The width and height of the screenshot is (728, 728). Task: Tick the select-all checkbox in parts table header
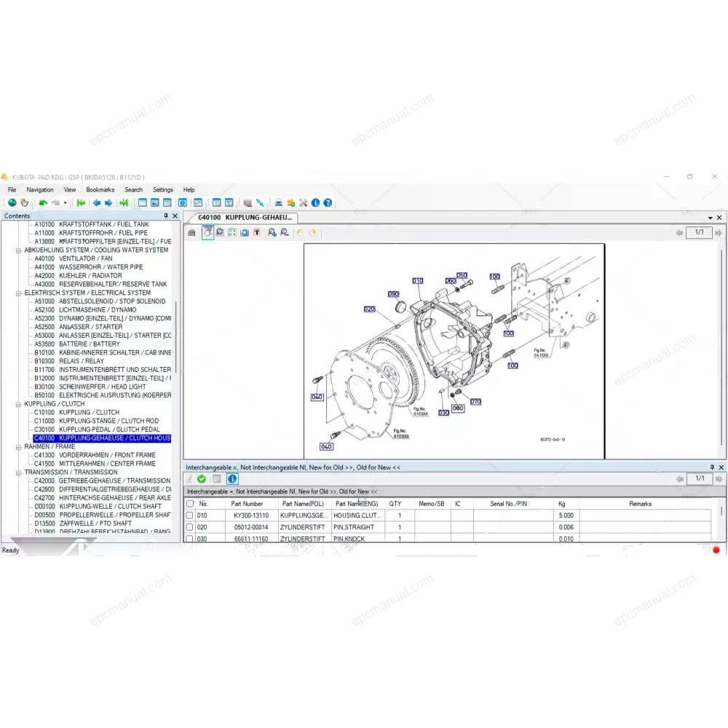tap(190, 504)
